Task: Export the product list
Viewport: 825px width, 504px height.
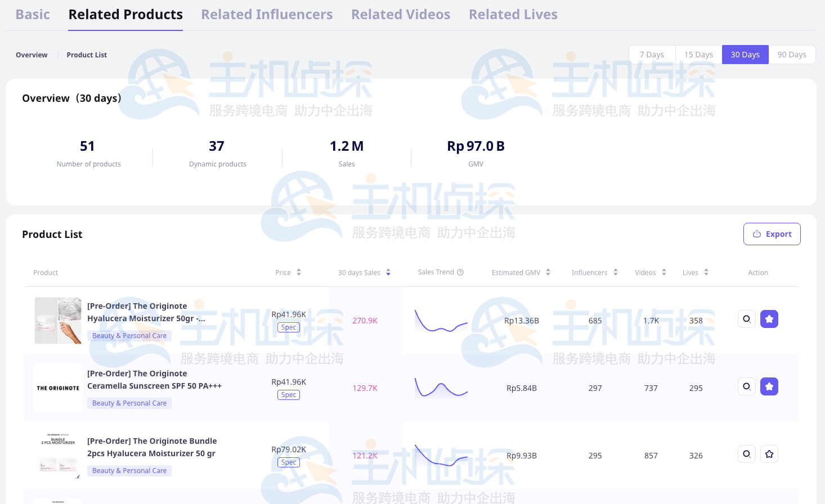Action: (x=772, y=234)
